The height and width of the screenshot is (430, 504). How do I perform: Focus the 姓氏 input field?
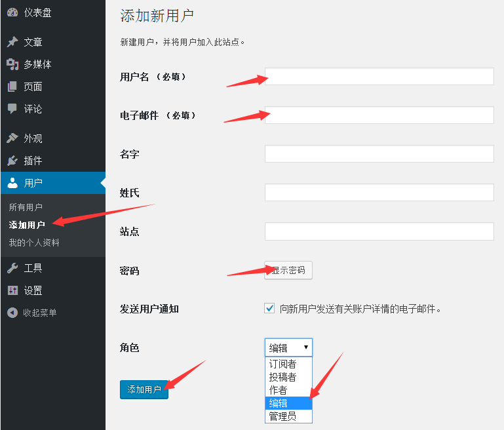pyautogui.click(x=379, y=193)
